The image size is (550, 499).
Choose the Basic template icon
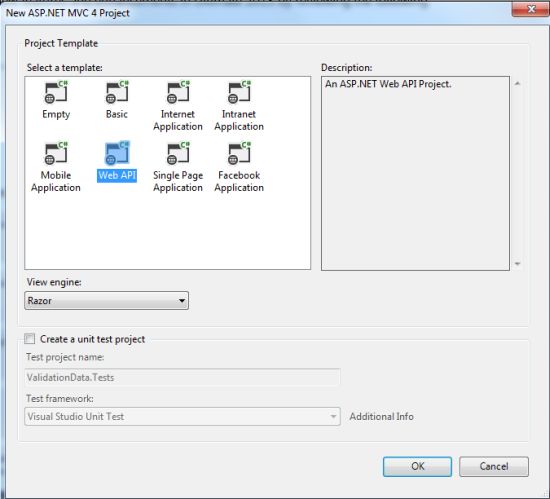(117, 93)
